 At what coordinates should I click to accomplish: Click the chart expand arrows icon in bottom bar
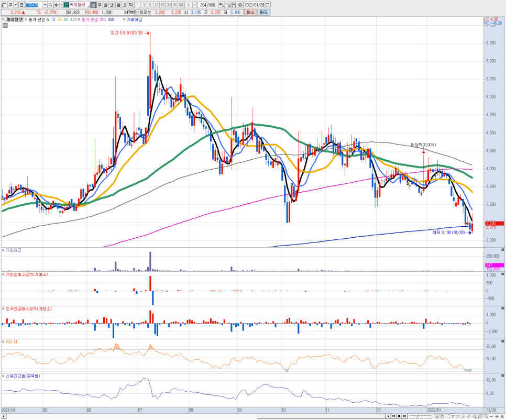coord(447,416)
